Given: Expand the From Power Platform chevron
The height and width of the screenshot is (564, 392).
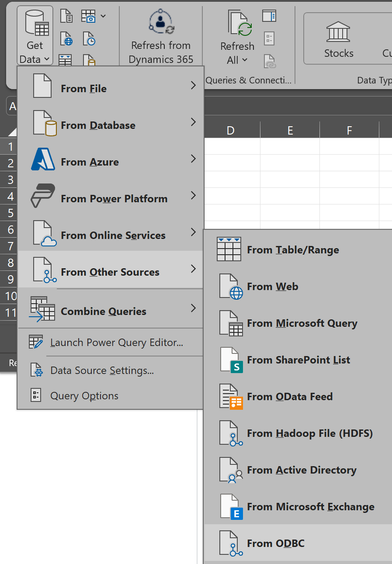Looking at the screenshot, I should [193, 196].
